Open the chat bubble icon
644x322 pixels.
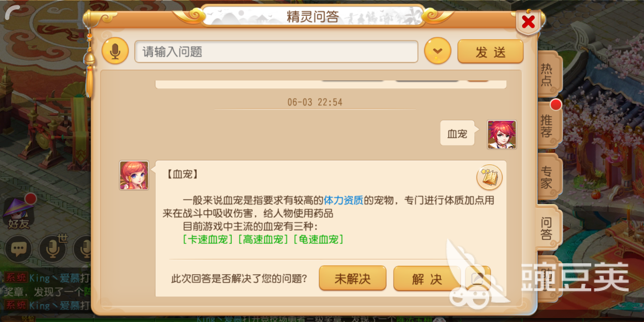(19, 249)
